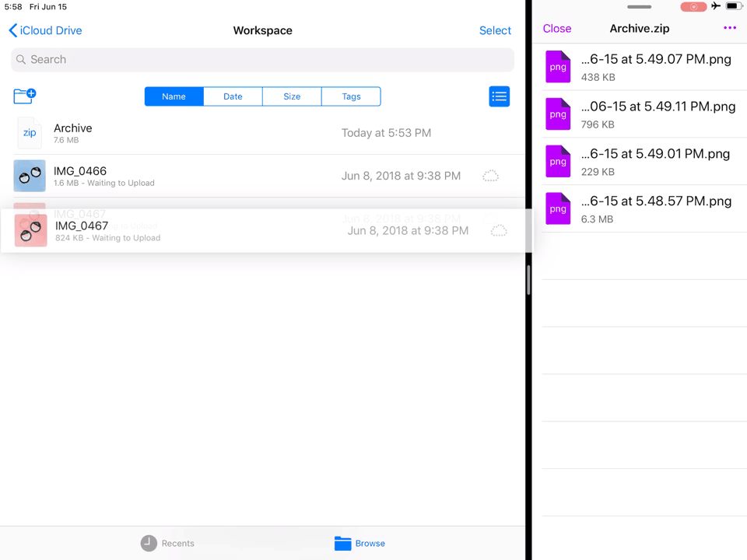
Task: Go back to iCloud Drive
Action: pos(45,30)
